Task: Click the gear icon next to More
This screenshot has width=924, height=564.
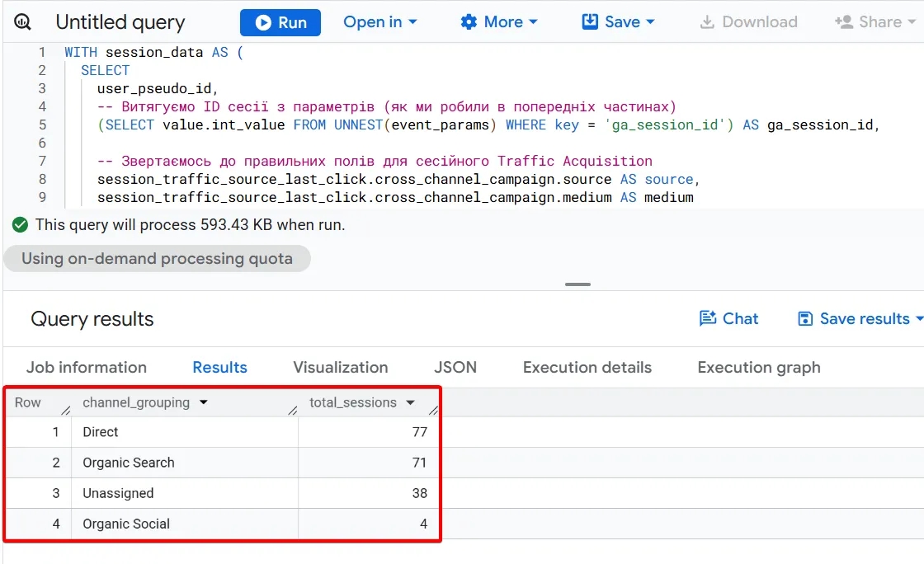Action: click(469, 22)
